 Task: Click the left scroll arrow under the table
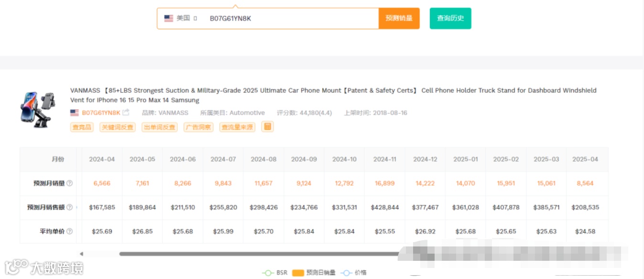pyautogui.click(x=81, y=254)
